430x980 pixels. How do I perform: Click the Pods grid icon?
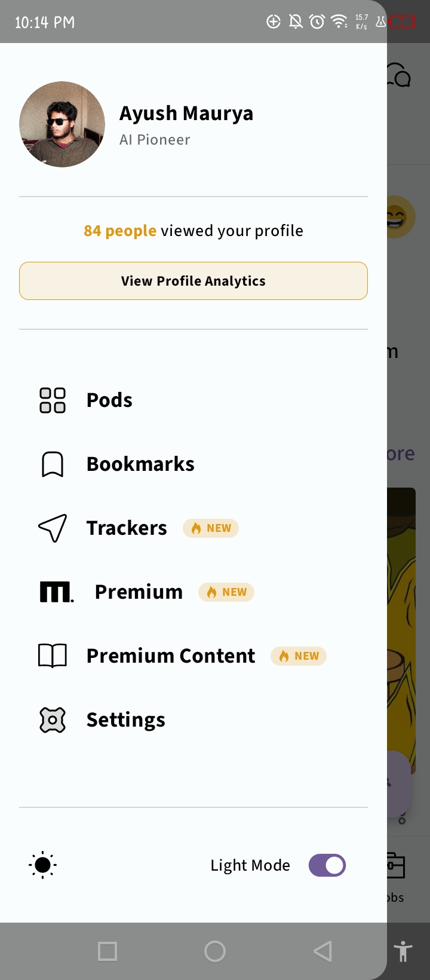(53, 400)
